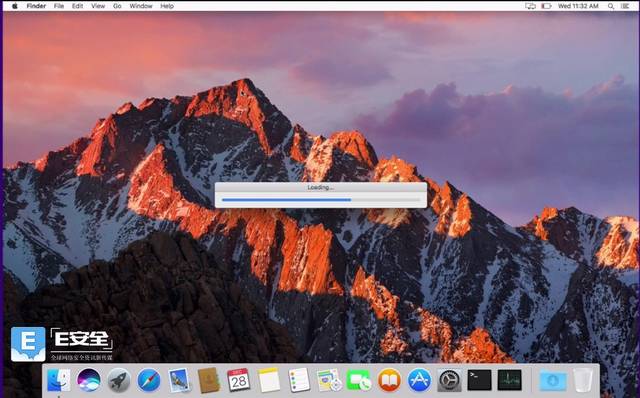Open Activity Monitor in Dock
The width and height of the screenshot is (640, 398).
[509, 380]
